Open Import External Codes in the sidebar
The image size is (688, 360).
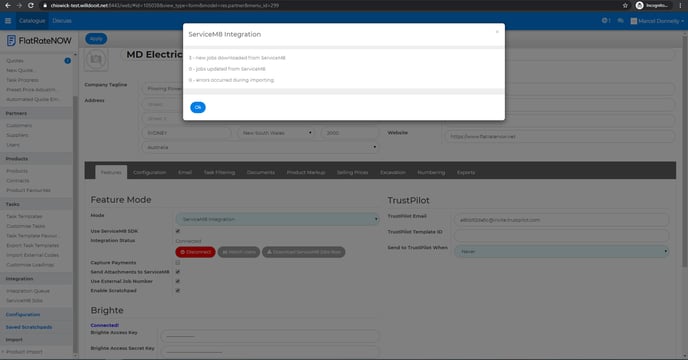click(x=32, y=255)
